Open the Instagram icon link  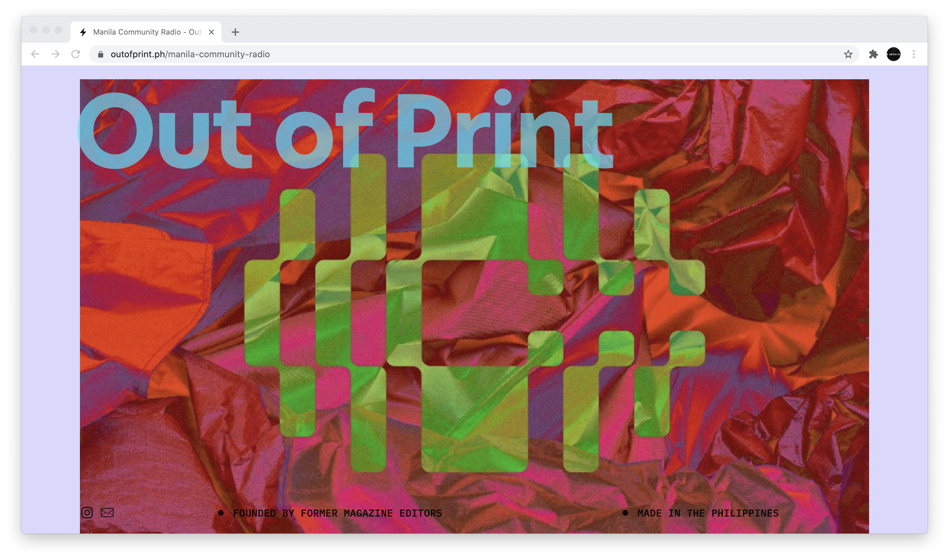(x=87, y=512)
